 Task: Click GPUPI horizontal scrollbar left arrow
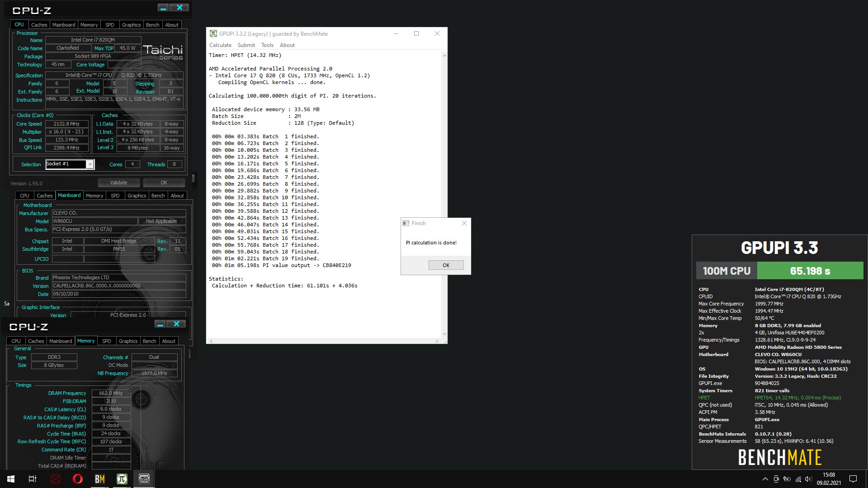coord(211,341)
